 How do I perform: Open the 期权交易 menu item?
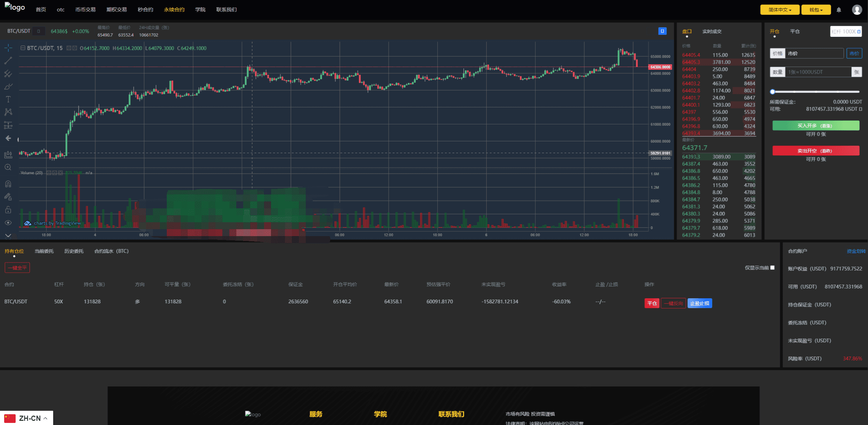pos(117,10)
